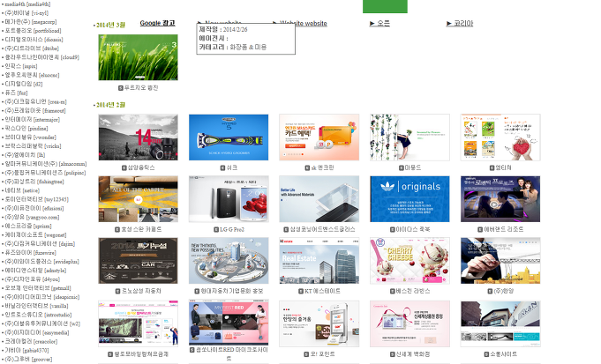The image size is (601, 364).
Task: Open the [introstudio] sidebar link
Action: coord(38,315)
